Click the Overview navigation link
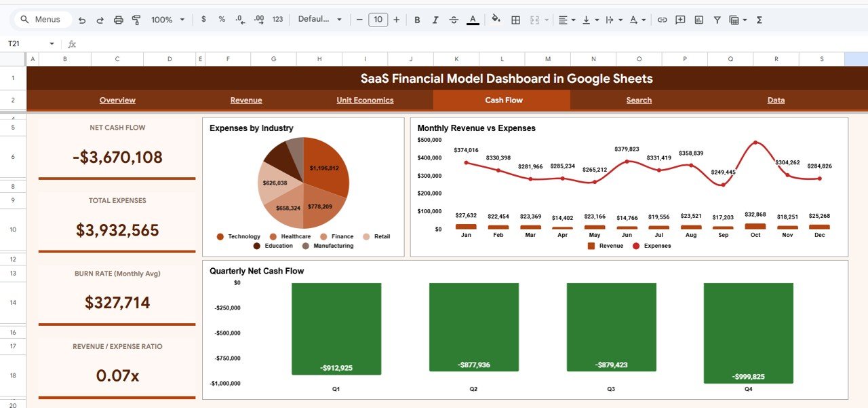This screenshot has height=408, width=868. (x=117, y=100)
